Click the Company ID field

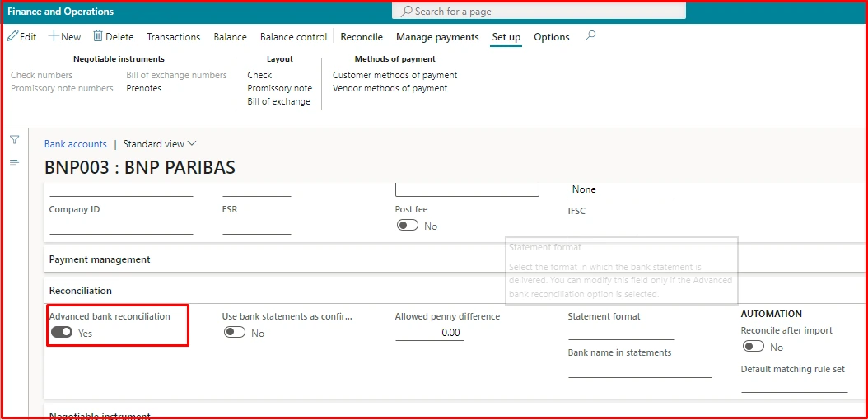tap(121, 227)
